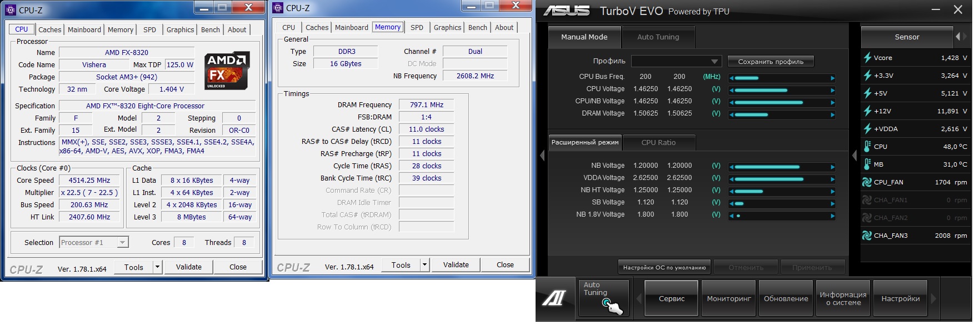Screen dimensions: 980x330
Task: Switch to the Caches tab in the left CPU-Z window
Action: (x=49, y=29)
